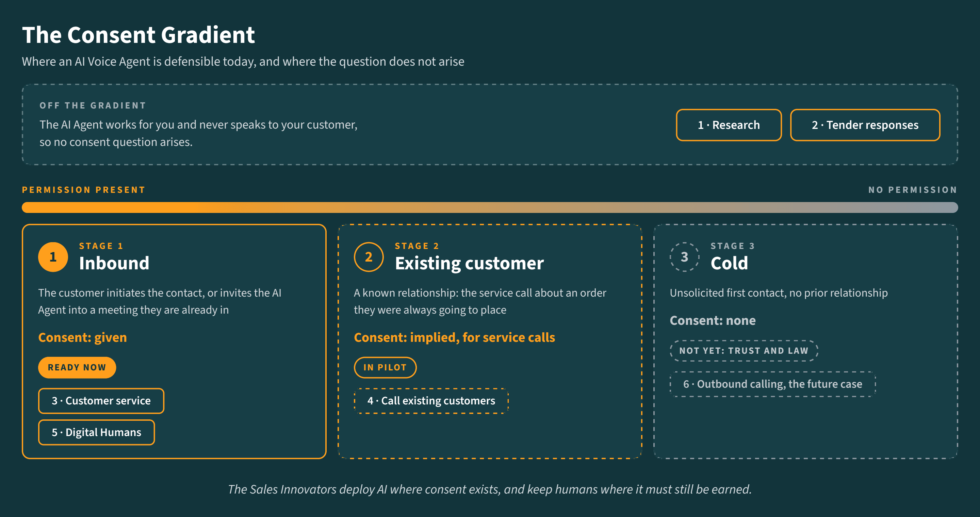This screenshot has width=980, height=517.
Task: Click 'The Consent Gradient' title
Action: tap(138, 35)
